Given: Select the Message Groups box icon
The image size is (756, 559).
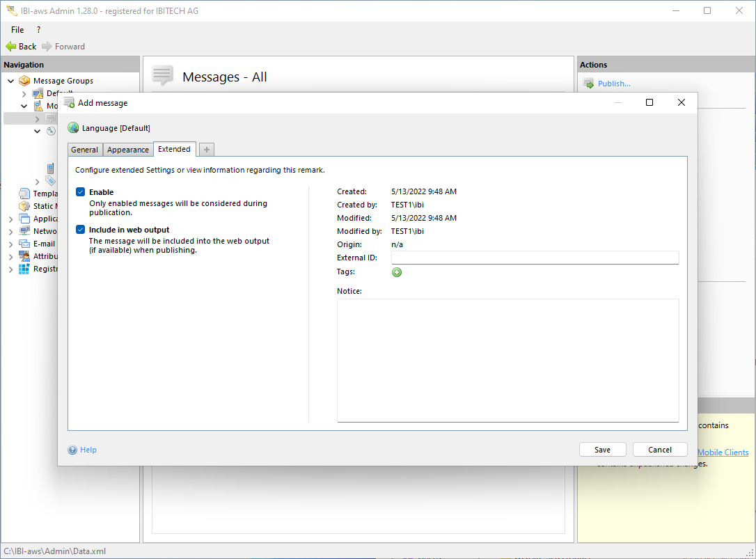Looking at the screenshot, I should pos(24,81).
